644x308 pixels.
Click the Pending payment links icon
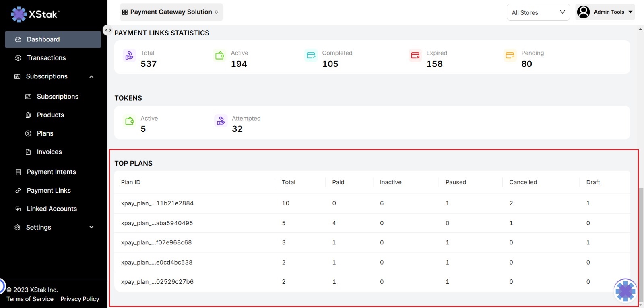click(510, 55)
